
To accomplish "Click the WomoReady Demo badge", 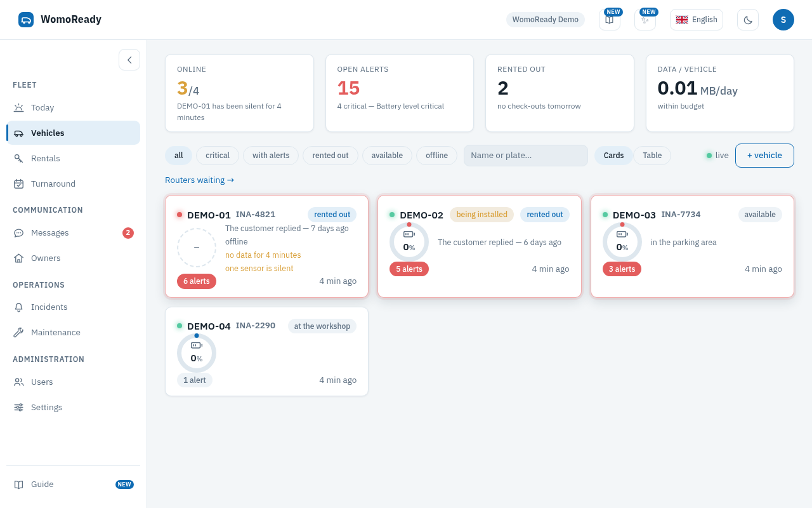I will click(546, 20).
